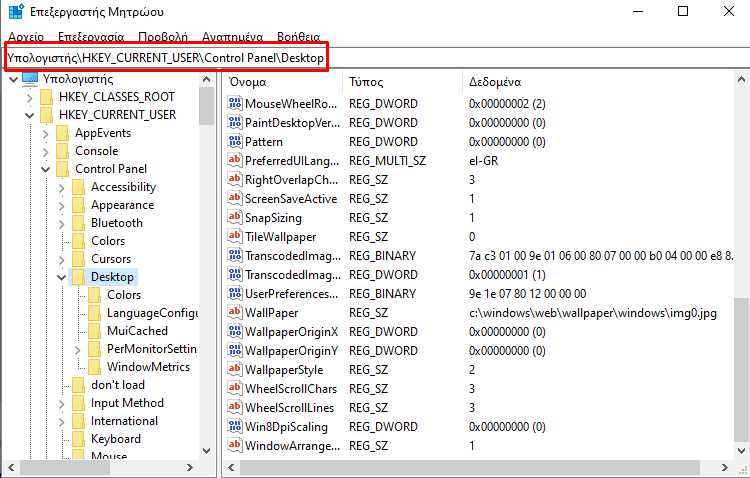Click the 9e 1e 07 80 12 00 00 00 data
The height and width of the screenshot is (478, 750).
(527, 294)
